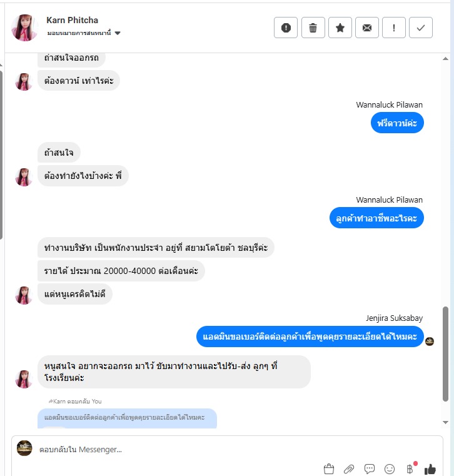This screenshot has width=454, height=476.
Task: Open the emoji picker smiley icon
Action: [x=390, y=468]
